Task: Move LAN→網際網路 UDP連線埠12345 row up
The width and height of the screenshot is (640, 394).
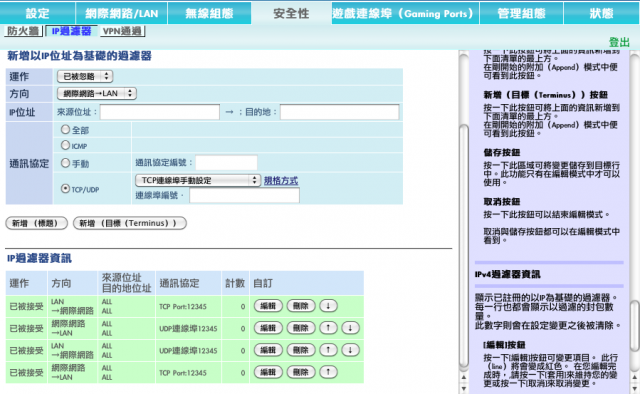Action: pyautogui.click(x=328, y=350)
